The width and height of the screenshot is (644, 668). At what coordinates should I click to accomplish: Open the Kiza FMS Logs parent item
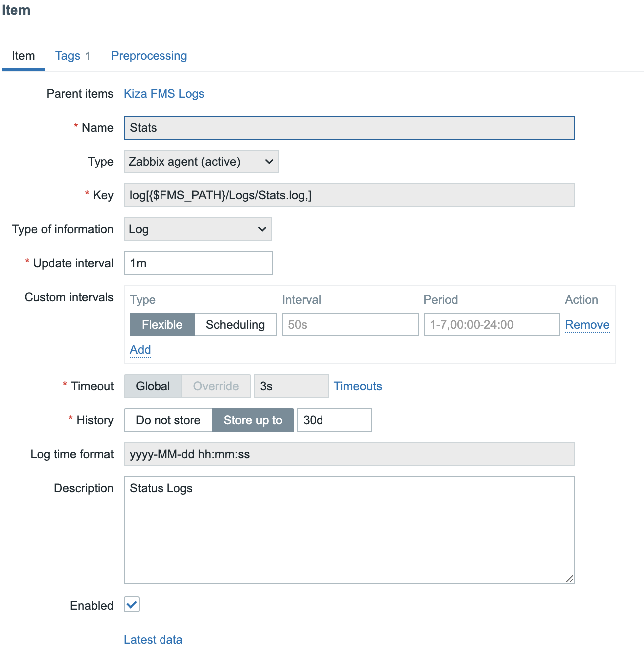pos(164,94)
